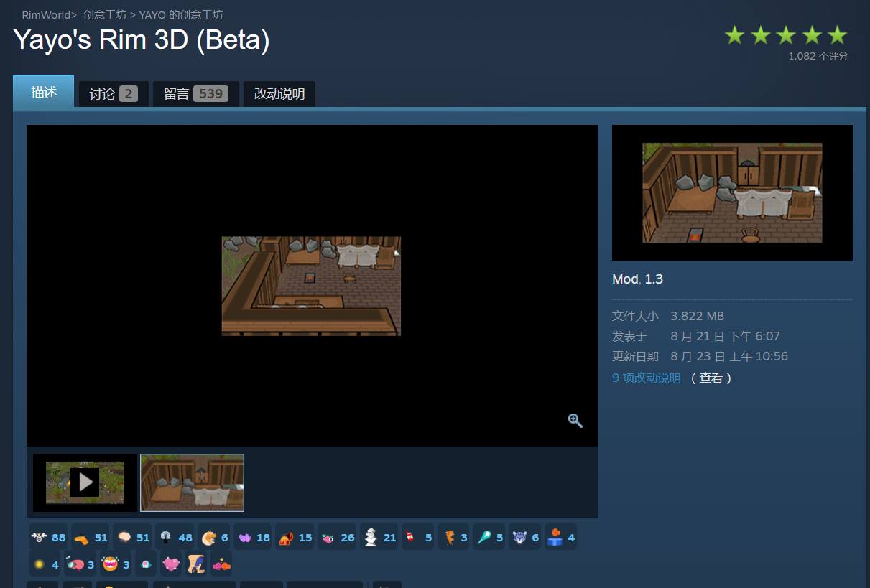Play the video thumbnail in the strip
This screenshot has width=870, height=588.
[x=85, y=482]
